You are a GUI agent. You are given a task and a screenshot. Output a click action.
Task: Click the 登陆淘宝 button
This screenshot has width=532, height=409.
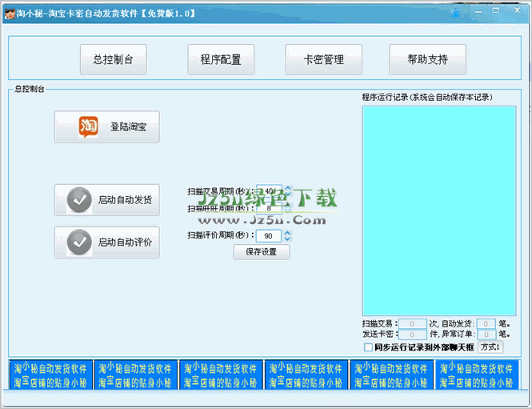click(107, 127)
